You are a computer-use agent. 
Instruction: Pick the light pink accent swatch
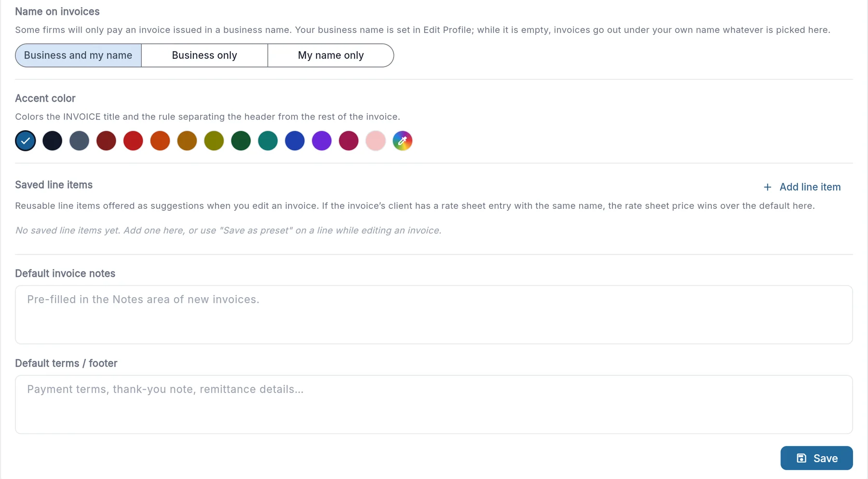click(376, 141)
